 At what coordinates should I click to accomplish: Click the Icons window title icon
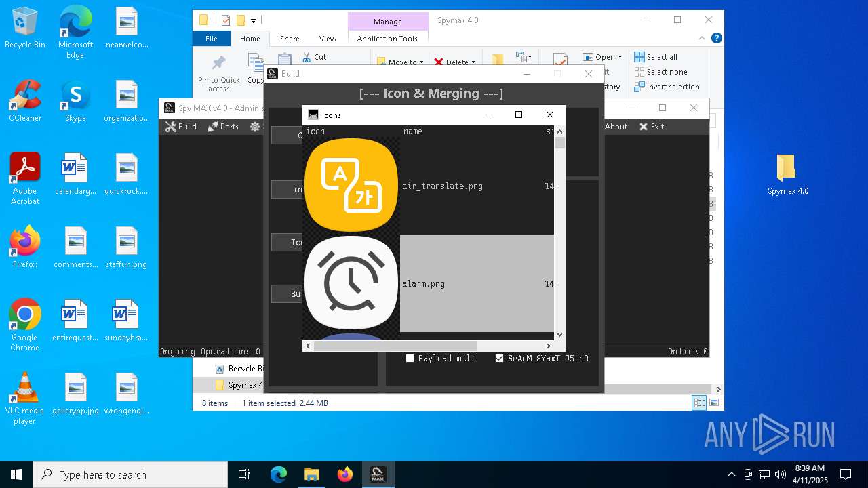313,115
